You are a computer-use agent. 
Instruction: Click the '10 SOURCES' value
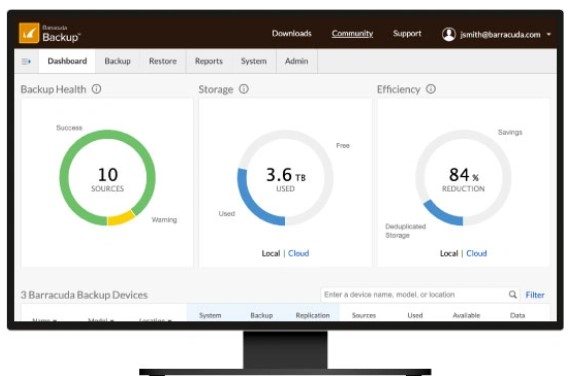pos(108,179)
